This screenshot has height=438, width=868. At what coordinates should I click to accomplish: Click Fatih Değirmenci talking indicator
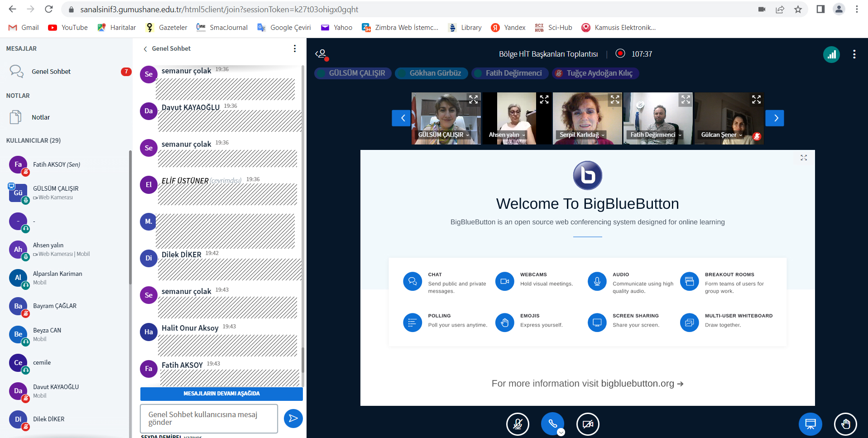click(x=510, y=73)
